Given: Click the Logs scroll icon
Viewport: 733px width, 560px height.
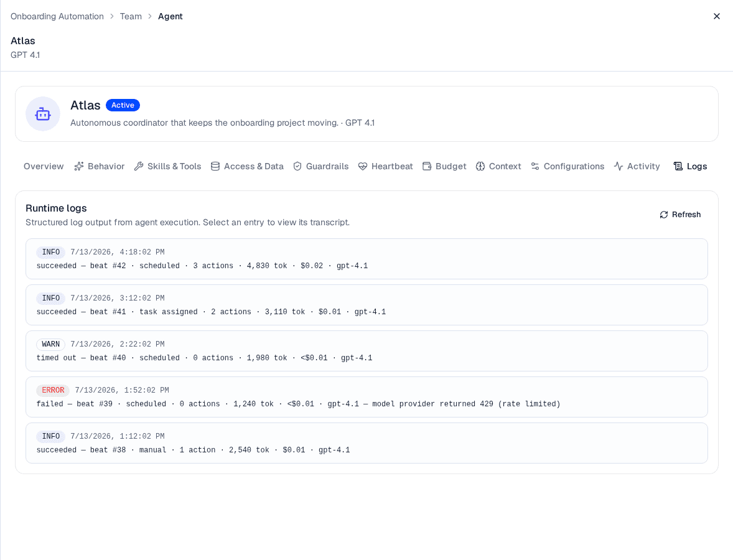Looking at the screenshot, I should tap(678, 166).
